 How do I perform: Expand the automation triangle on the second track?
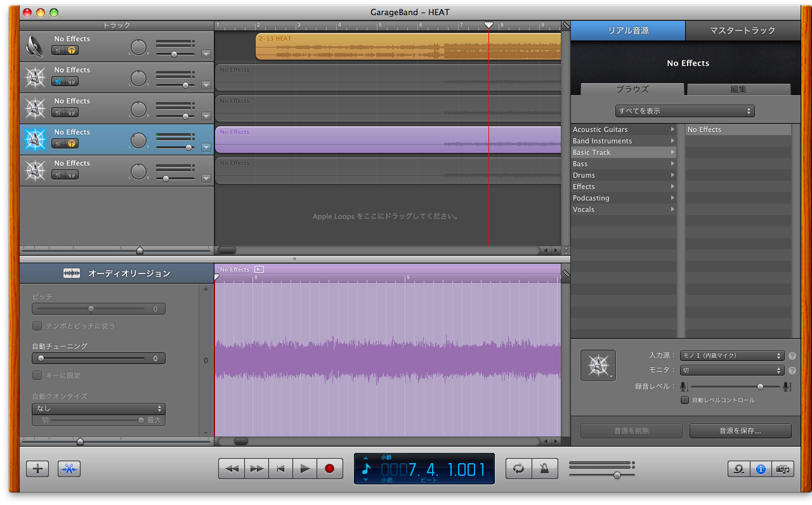click(206, 85)
